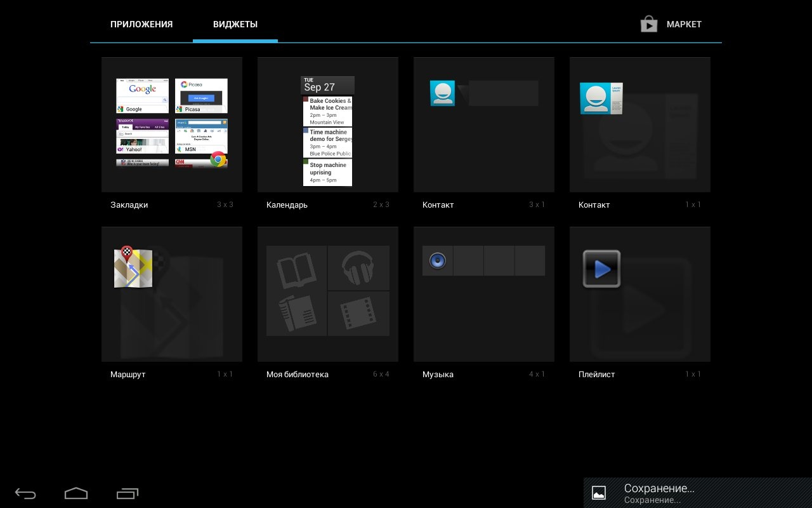Tap the 1 x 1 Контакт card icon
The image size is (812, 508).
pyautogui.click(x=601, y=98)
